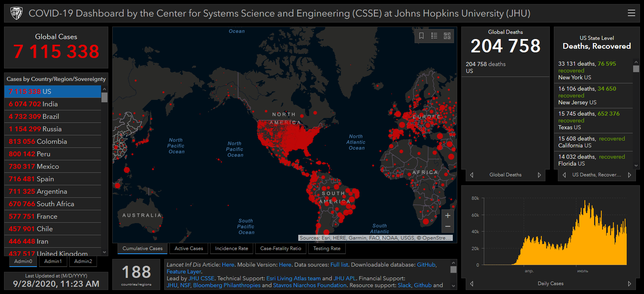
Task: Click the 188 countries/regions counter
Action: 136,275
